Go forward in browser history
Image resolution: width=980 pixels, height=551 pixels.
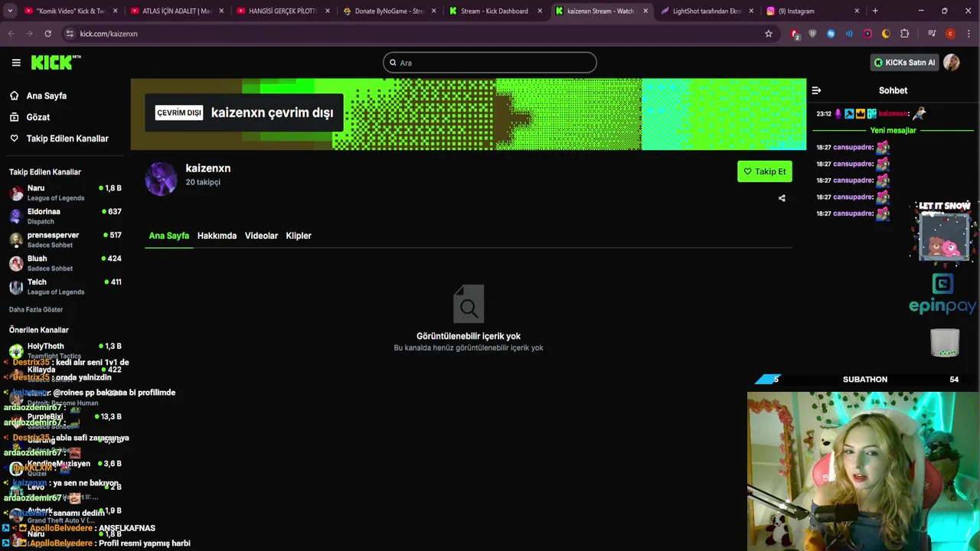[x=29, y=34]
